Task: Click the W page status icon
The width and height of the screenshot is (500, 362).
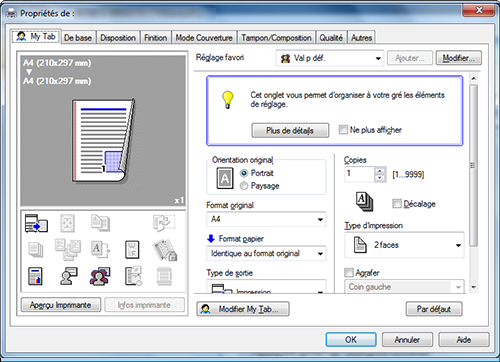Action: [x=132, y=250]
